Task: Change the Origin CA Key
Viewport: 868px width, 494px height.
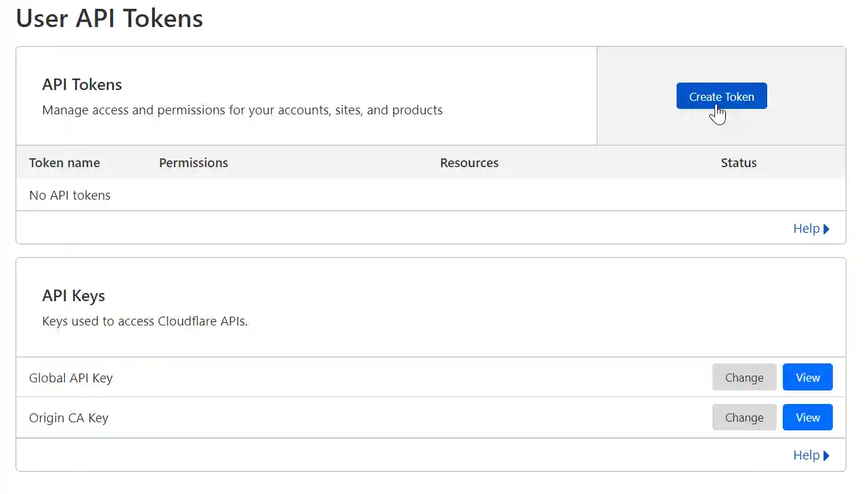Action: point(744,417)
